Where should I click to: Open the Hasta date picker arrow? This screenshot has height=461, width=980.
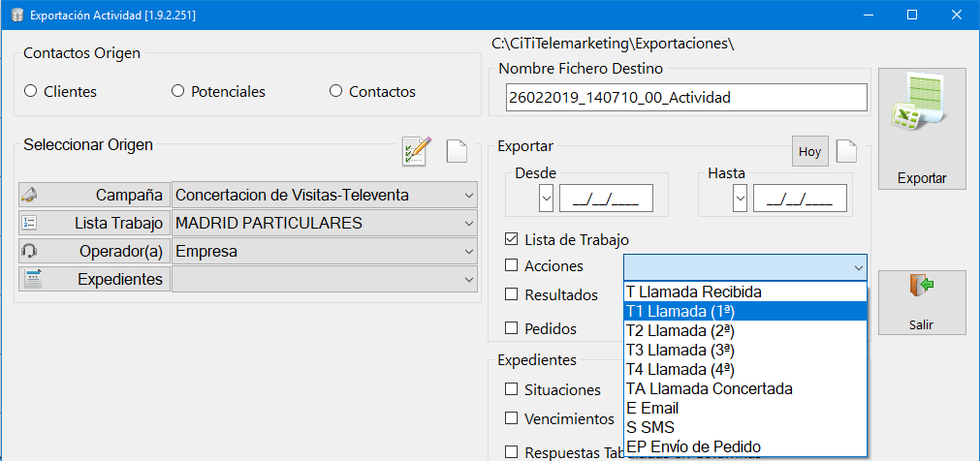(x=740, y=199)
